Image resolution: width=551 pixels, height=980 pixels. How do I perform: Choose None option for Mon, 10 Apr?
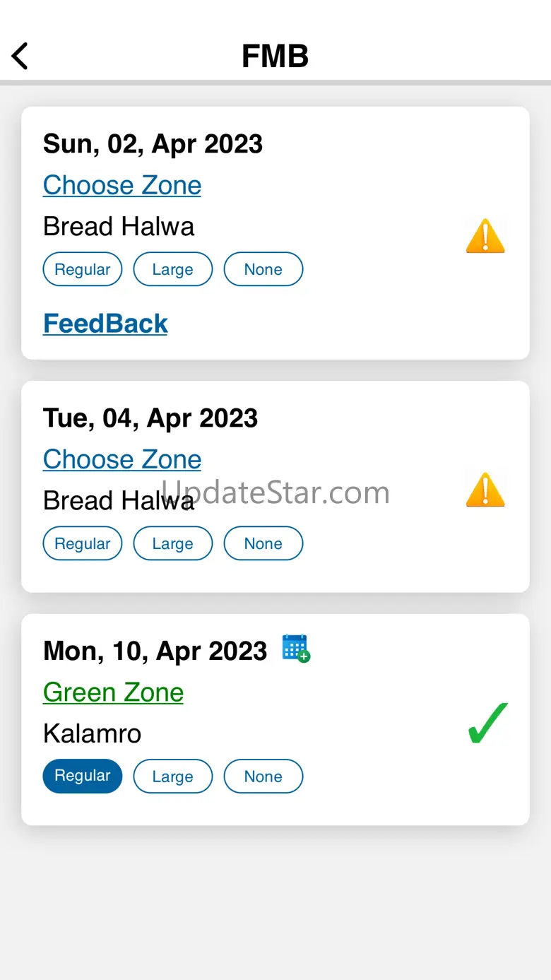point(263,777)
